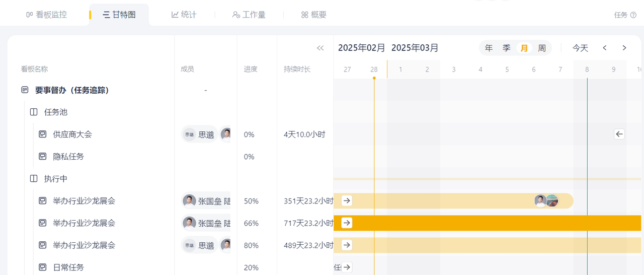Set timeline scale to 年

[489, 48]
